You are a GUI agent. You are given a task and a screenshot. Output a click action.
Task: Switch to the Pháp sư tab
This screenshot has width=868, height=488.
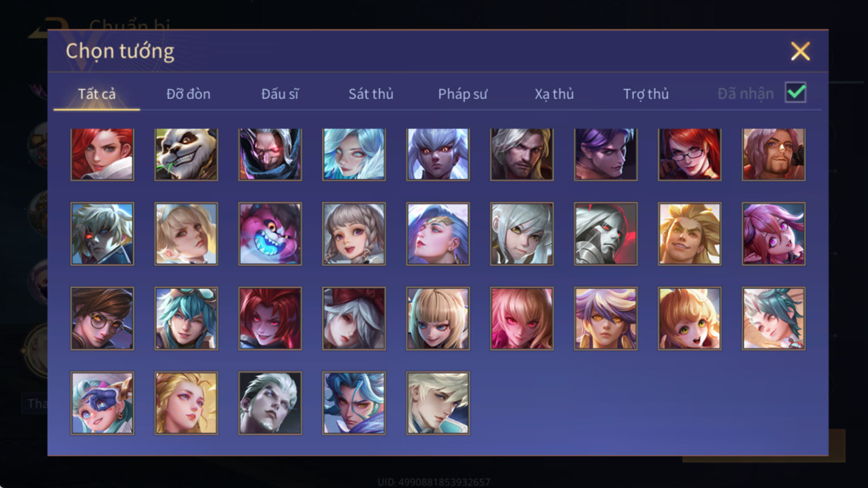(x=463, y=93)
